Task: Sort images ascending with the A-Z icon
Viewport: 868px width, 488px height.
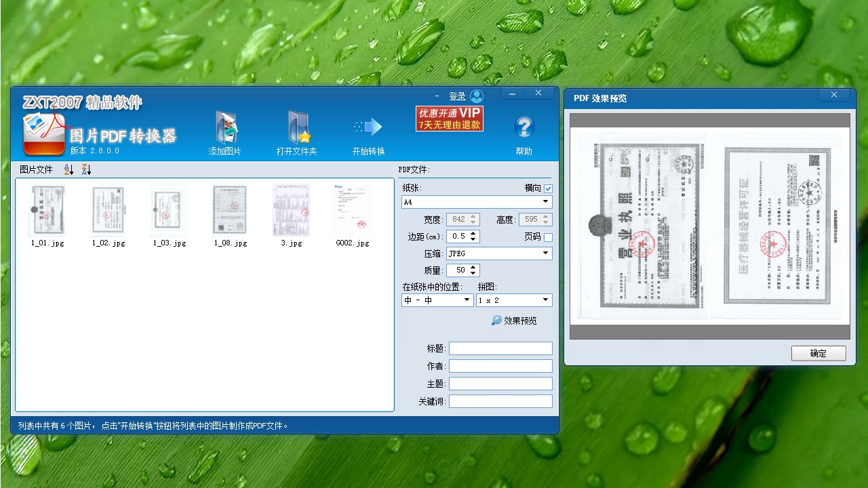Action: tap(68, 169)
